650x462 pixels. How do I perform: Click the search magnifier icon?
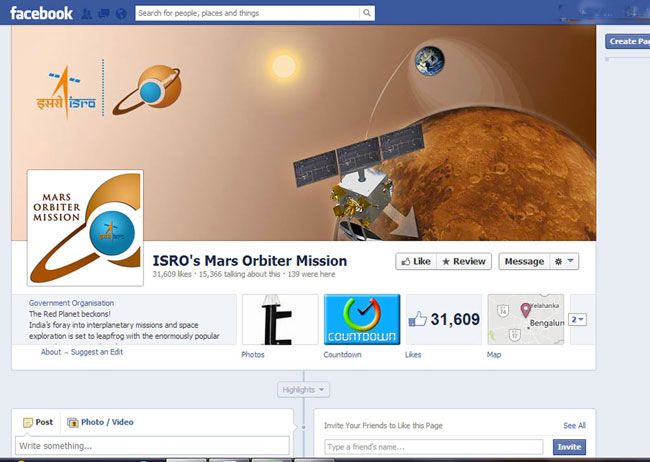click(367, 13)
